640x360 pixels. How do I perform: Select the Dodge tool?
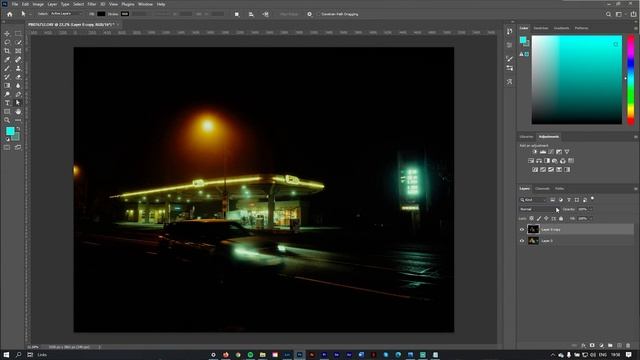point(7,94)
